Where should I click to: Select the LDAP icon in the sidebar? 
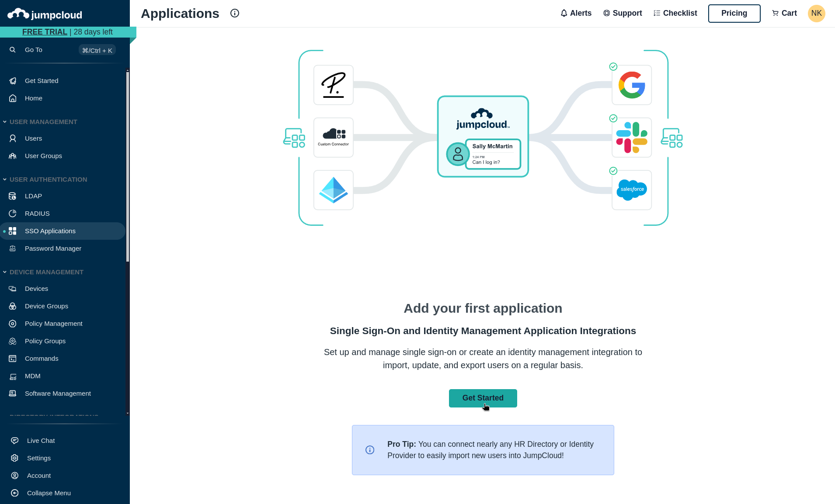[x=12, y=196]
